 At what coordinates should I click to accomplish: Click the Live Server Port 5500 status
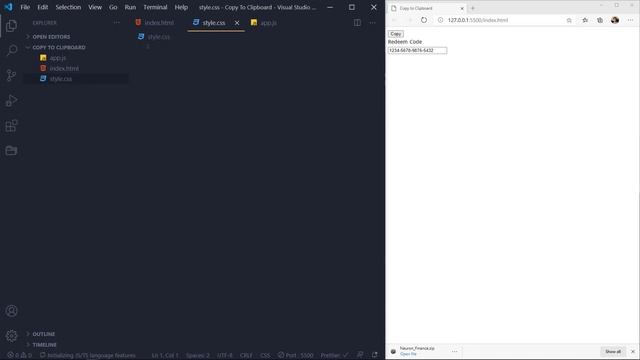[x=296, y=355]
